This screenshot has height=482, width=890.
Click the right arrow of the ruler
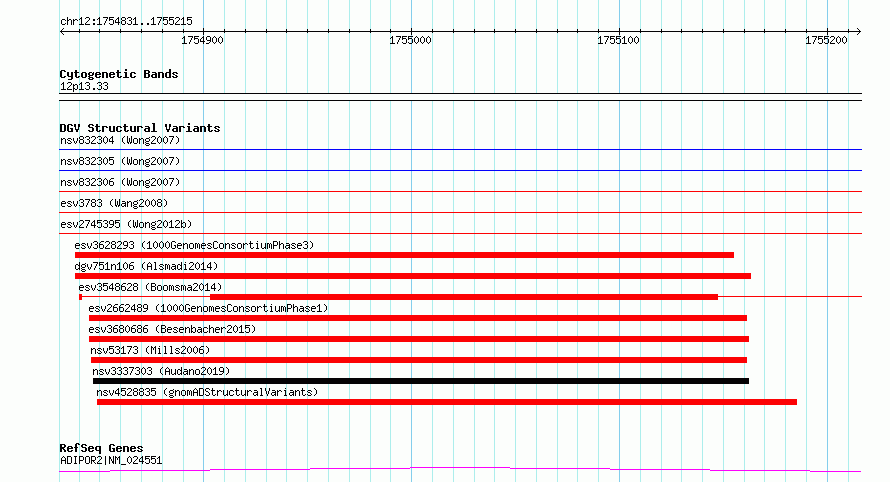(x=858, y=31)
